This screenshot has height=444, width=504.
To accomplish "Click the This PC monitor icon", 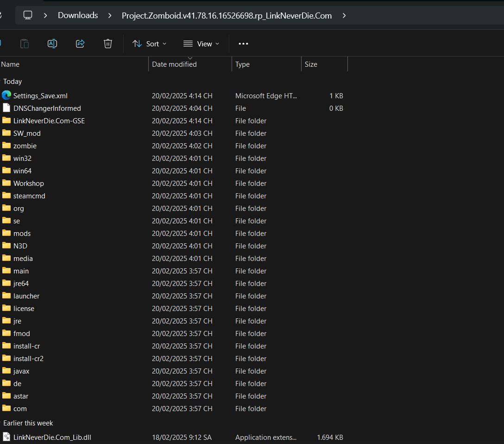I will (x=28, y=15).
